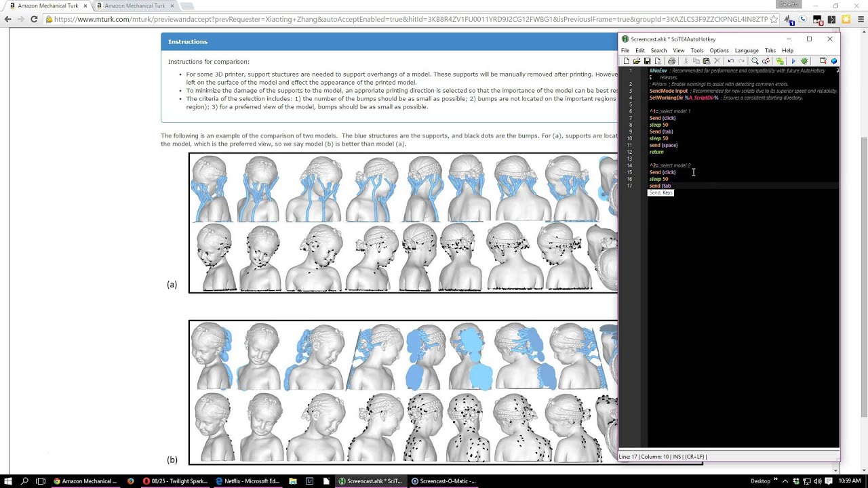Click the Instructions header bar
The width and height of the screenshot is (868, 488).
(389, 41)
